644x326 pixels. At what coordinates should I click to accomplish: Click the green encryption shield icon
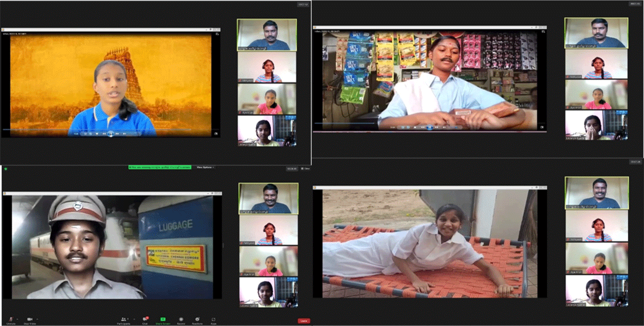click(5, 169)
